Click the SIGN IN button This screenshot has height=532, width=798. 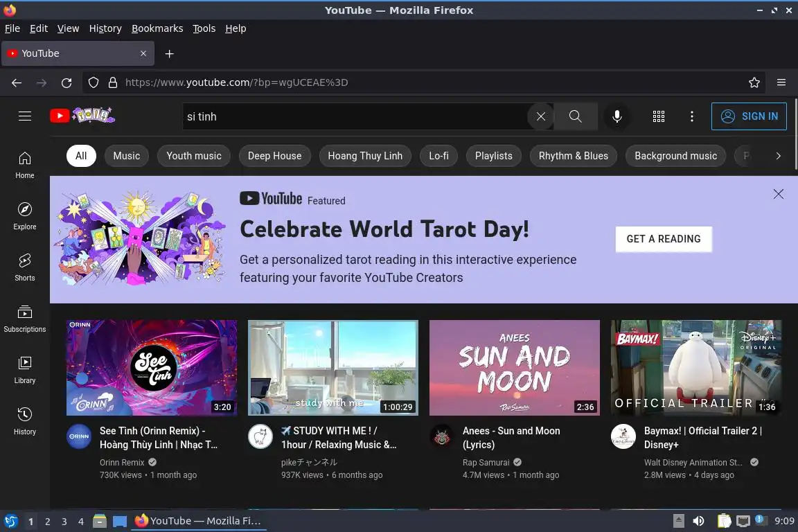tap(749, 116)
